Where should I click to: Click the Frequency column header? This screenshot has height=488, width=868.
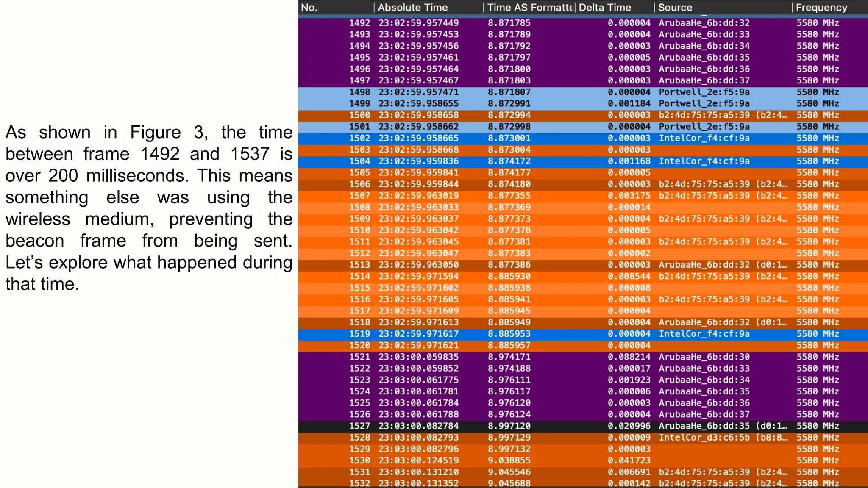point(830,7)
